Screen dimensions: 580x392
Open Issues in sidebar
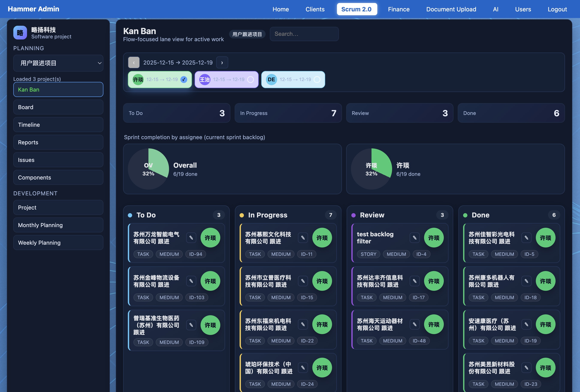[x=58, y=160]
